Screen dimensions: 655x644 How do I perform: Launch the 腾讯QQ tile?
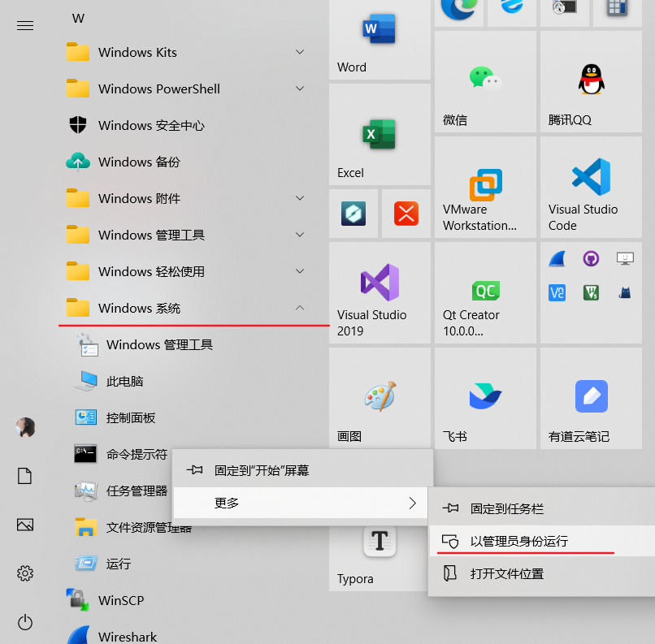tap(591, 82)
